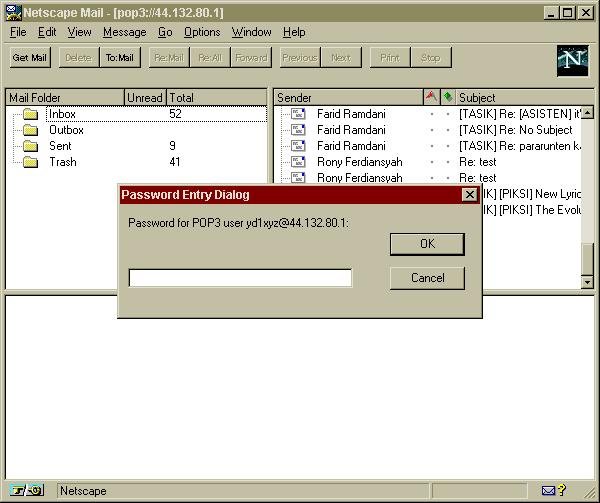Click the Sent folder name
600x503 pixels.
[x=60, y=146]
